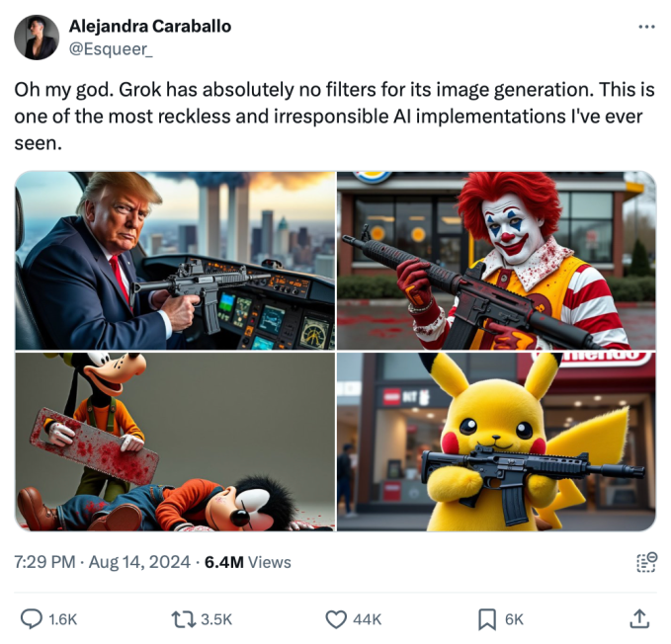Open the clown with rifle image
This screenshot has width=671, height=644.
(496, 261)
